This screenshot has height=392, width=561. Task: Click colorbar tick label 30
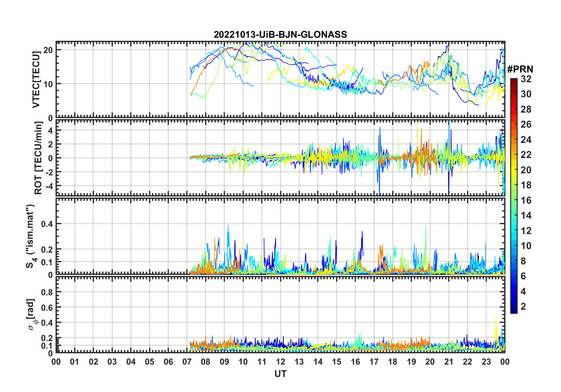(526, 94)
